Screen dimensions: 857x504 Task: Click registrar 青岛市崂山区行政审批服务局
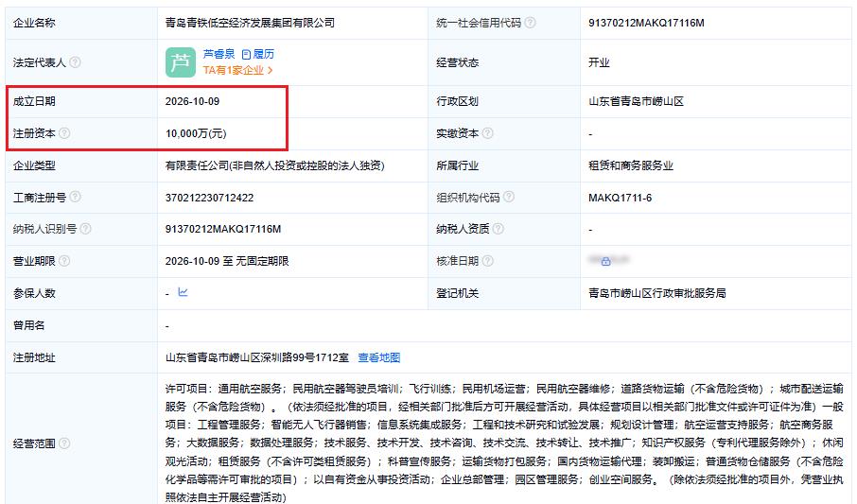pos(657,293)
